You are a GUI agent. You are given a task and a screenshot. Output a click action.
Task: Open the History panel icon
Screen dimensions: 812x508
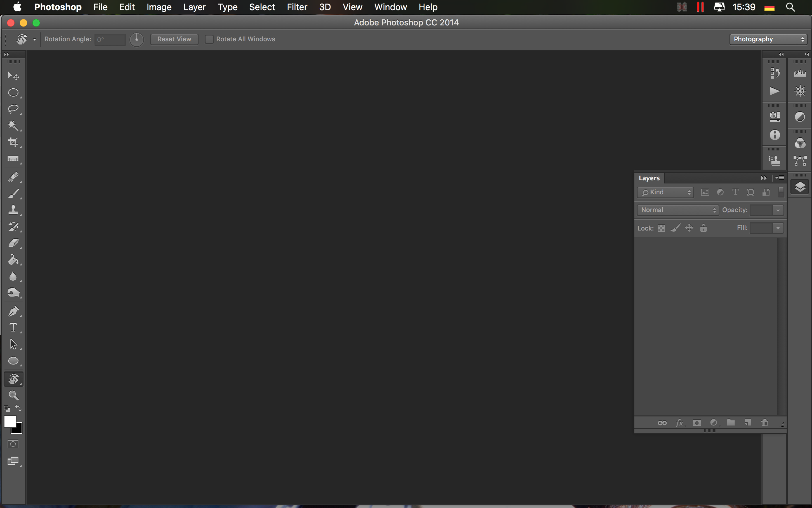click(x=775, y=73)
